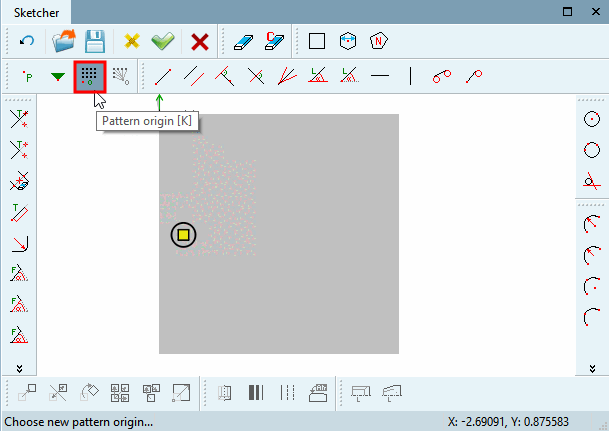Select circle with center point tool

point(592,119)
